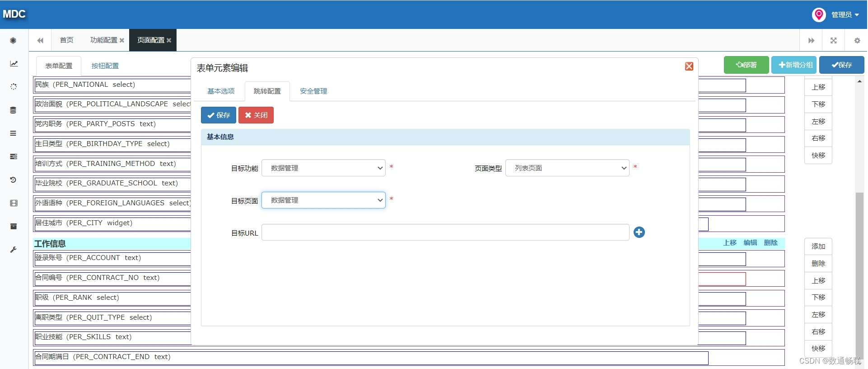This screenshot has height=369, width=868.
Task: Click 编辑 link in 工作信息 header
Action: (x=750, y=243)
